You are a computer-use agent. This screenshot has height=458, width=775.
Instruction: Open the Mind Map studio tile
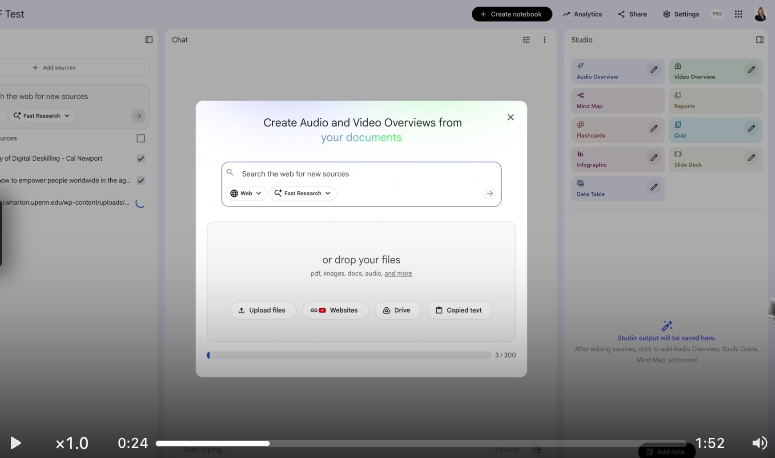click(x=610, y=100)
